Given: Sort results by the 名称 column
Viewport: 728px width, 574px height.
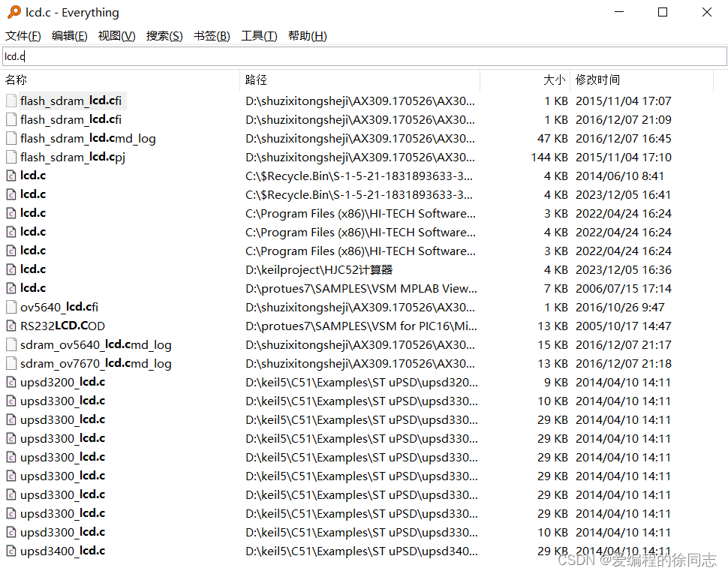Looking at the screenshot, I should click(16, 80).
